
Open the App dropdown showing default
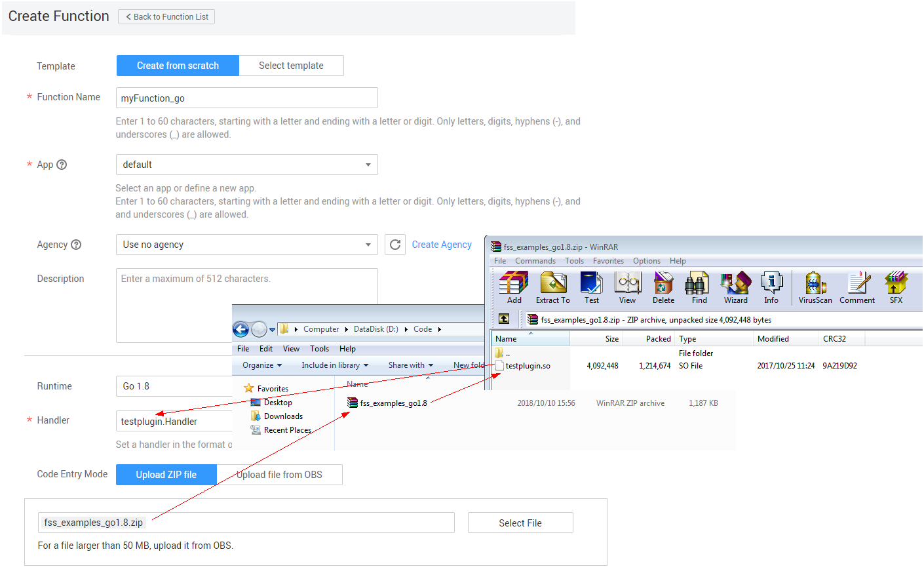pos(247,165)
